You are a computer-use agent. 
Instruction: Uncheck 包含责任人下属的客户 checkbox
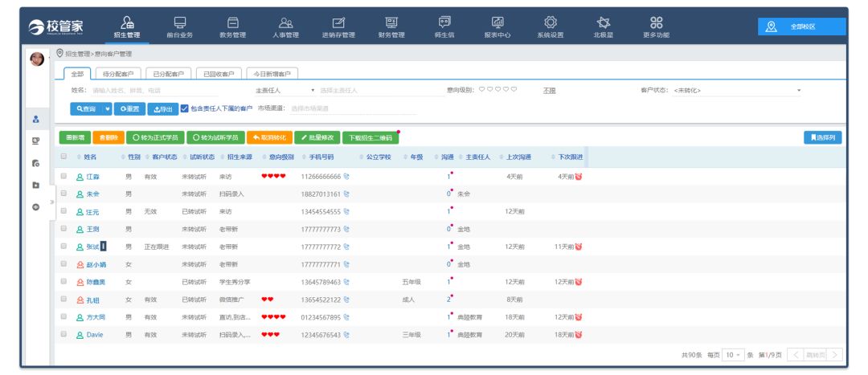click(x=185, y=108)
